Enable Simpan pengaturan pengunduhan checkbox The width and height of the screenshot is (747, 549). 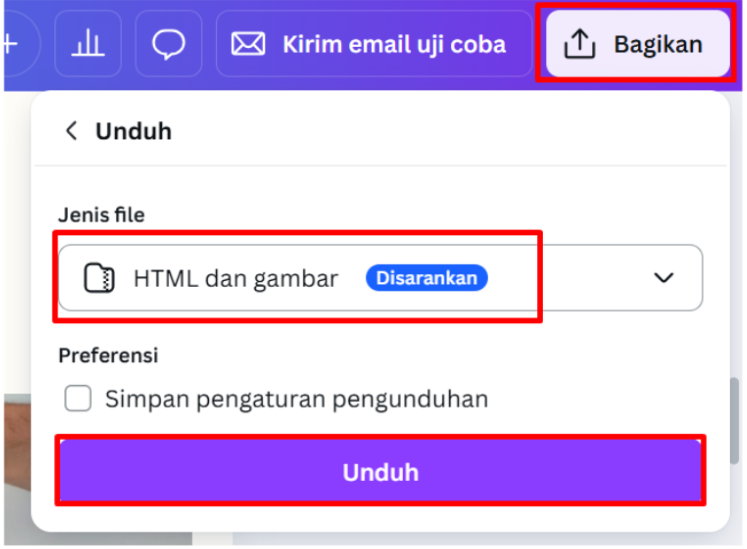tap(78, 398)
